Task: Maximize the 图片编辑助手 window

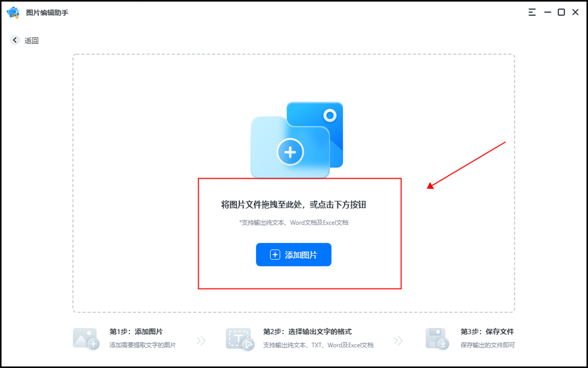Action: 561,12
